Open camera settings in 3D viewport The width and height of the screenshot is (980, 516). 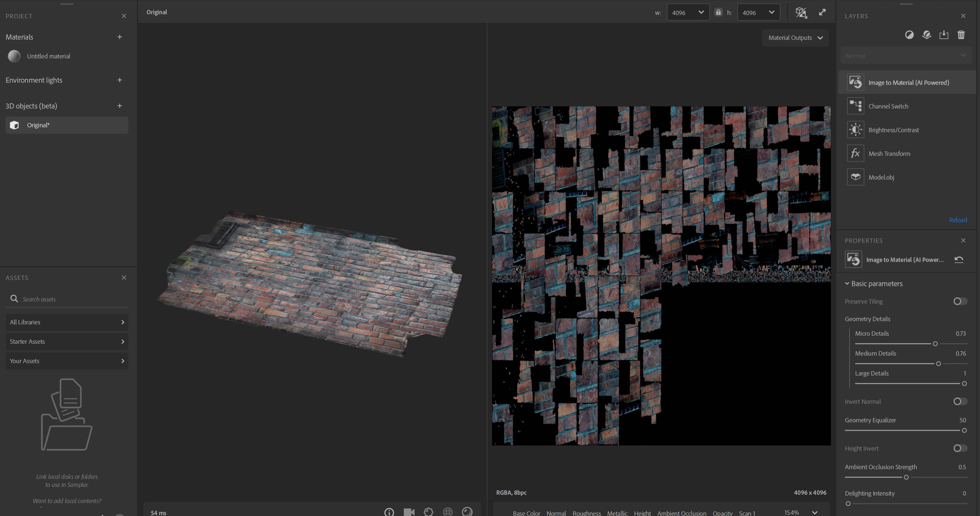[x=409, y=512]
